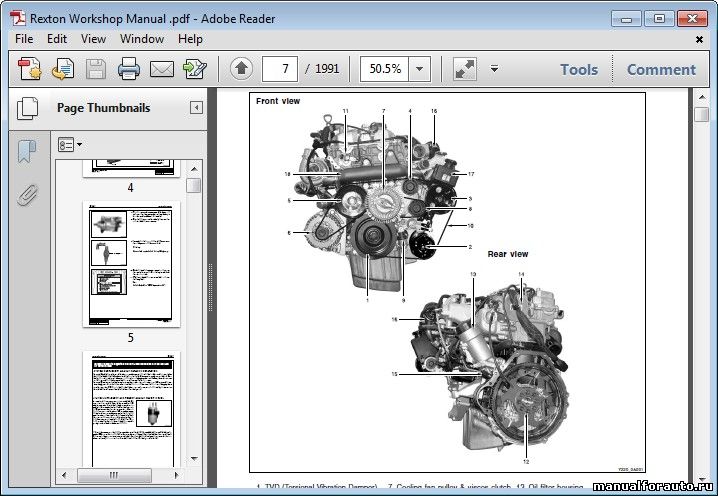Open the View menu
The width and height of the screenshot is (718, 496).
pos(93,39)
